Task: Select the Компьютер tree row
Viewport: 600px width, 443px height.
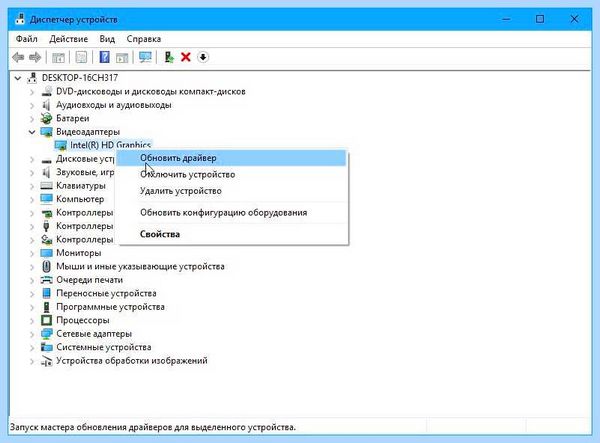Action: 80,199
